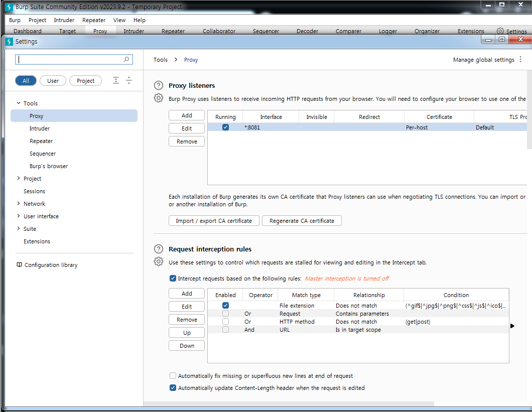Click the Burp Suite logo in main titlebar
Screen dimensions: 532x412
point(9,7)
